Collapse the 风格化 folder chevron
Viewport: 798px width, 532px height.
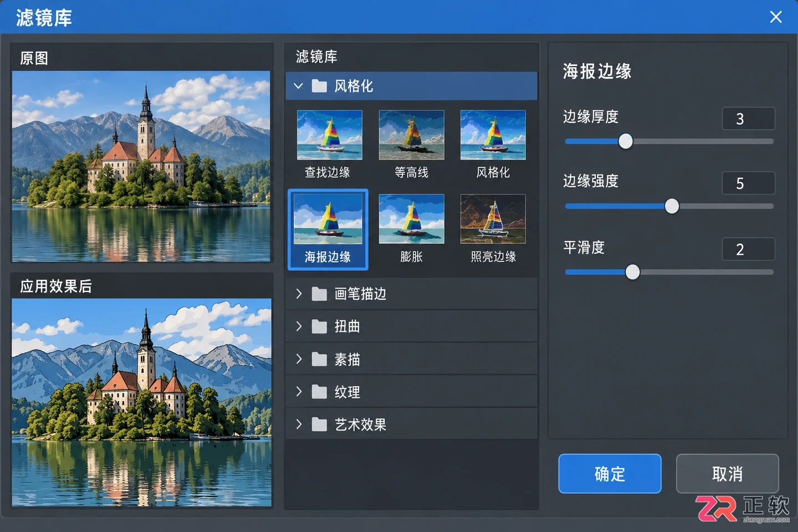click(x=299, y=86)
